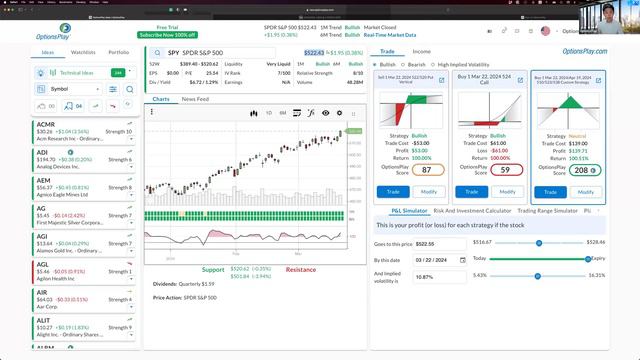Select the Bullish radio button

tap(375, 64)
